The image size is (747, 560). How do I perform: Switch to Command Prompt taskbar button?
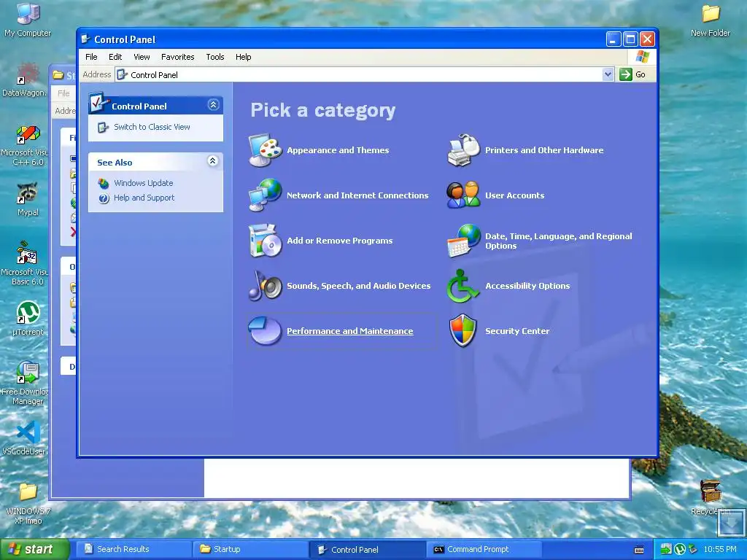pos(484,549)
